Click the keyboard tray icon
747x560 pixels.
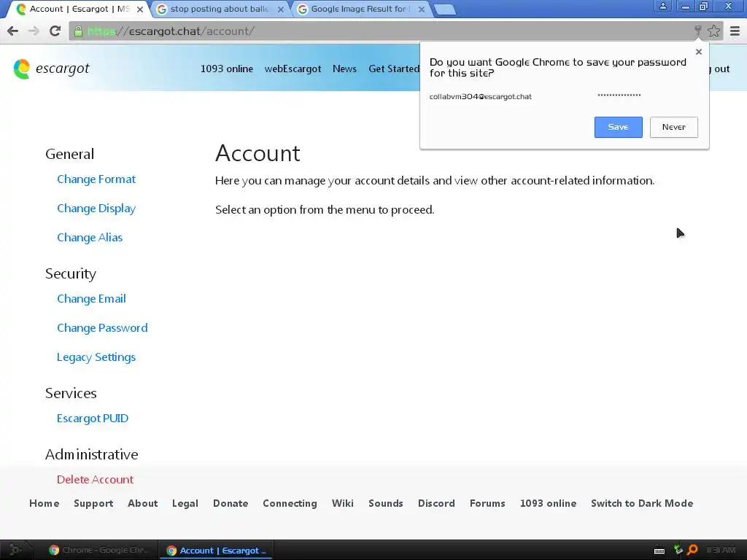tap(659, 551)
